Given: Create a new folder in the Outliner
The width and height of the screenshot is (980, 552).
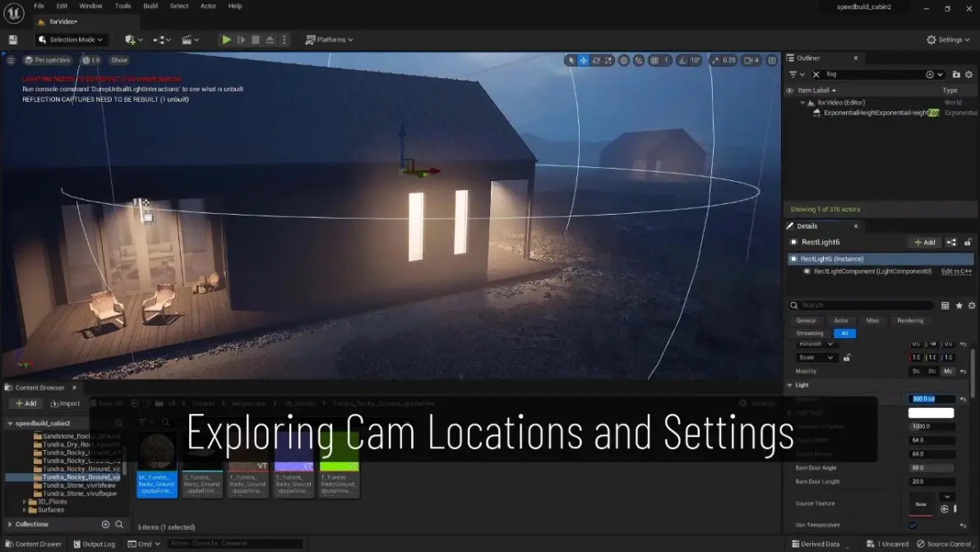Looking at the screenshot, I should (955, 74).
